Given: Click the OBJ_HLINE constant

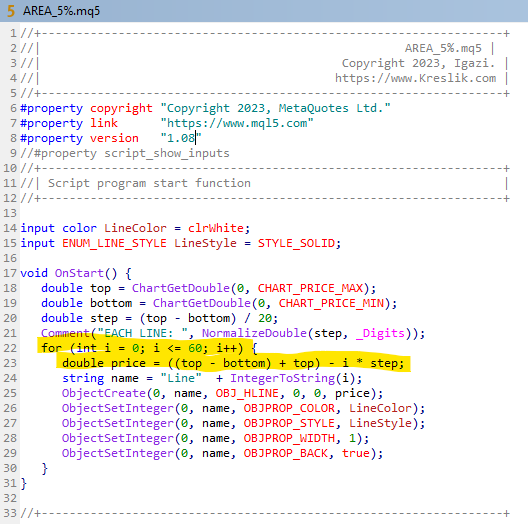Looking at the screenshot, I should pyautogui.click(x=247, y=393).
